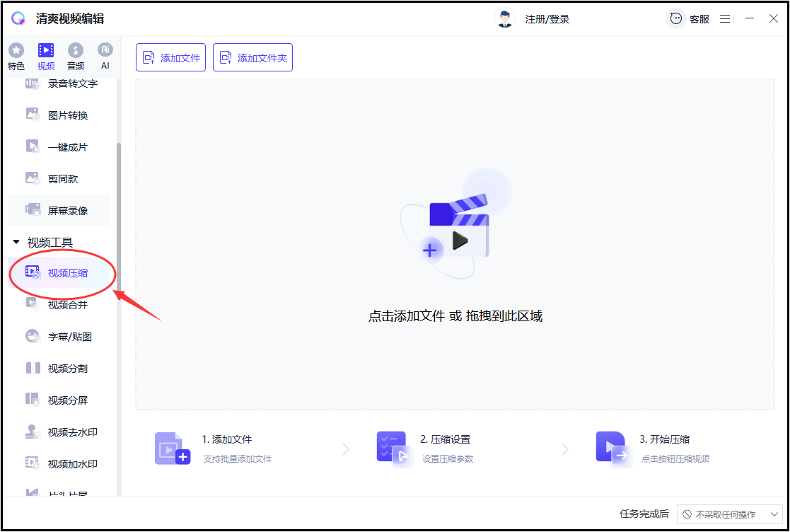Click the 2. 压缩设置 step label

446,439
